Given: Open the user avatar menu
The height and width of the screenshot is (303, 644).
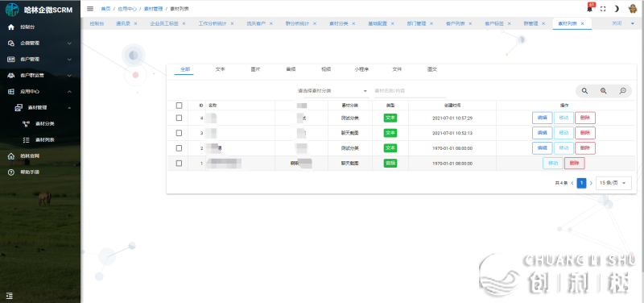Looking at the screenshot, I should 633,9.
